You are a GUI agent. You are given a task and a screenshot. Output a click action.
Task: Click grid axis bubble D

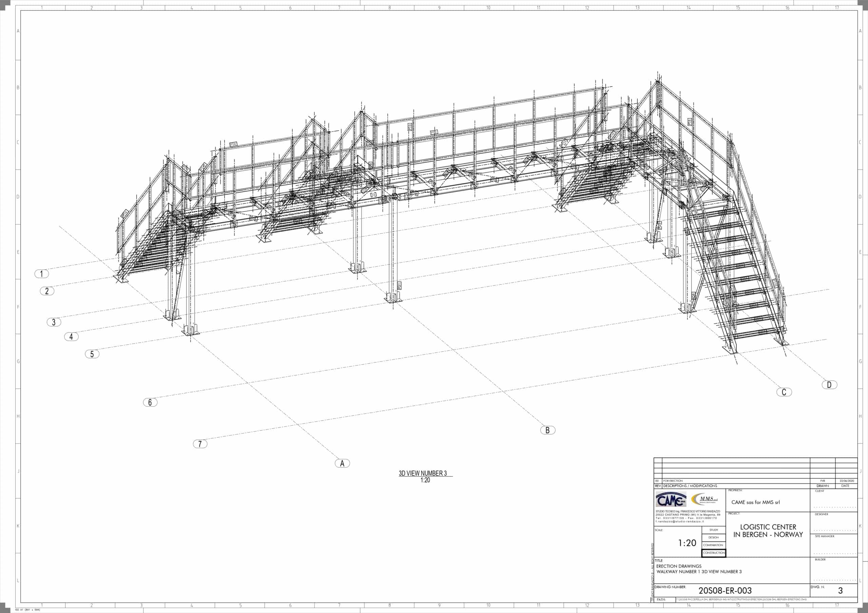click(x=829, y=385)
